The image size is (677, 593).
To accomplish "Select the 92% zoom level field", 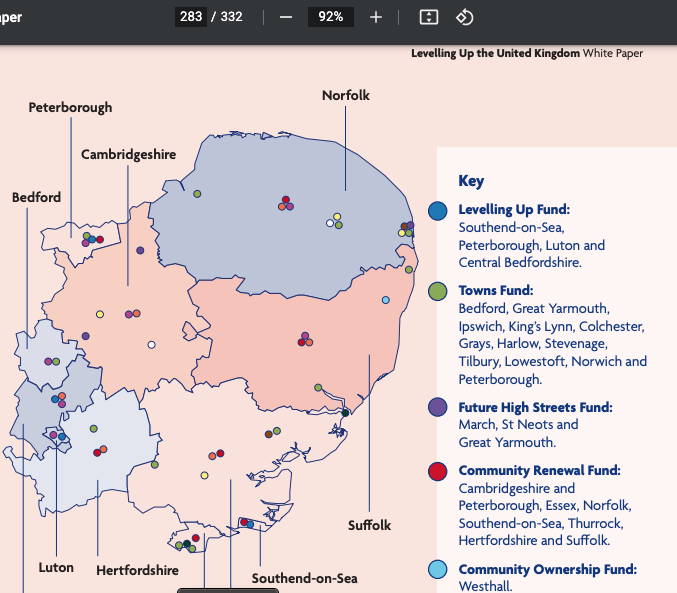I will tap(331, 17).
